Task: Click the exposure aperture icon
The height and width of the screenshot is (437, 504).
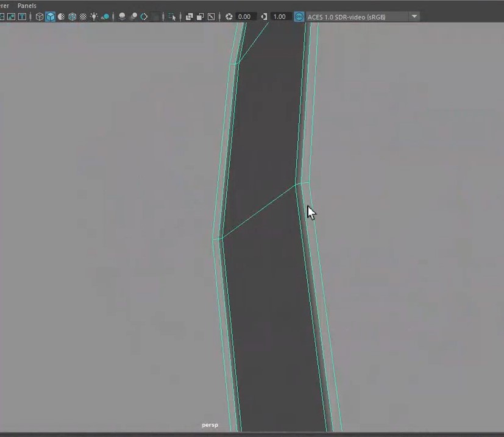Action: coord(229,16)
